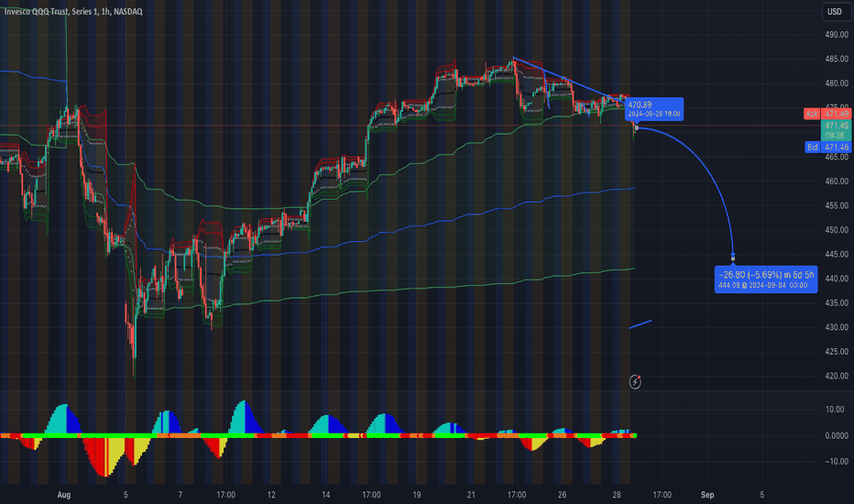Image resolution: width=854 pixels, height=504 pixels.
Task: Click the Aug date axis label
Action: click(64, 495)
